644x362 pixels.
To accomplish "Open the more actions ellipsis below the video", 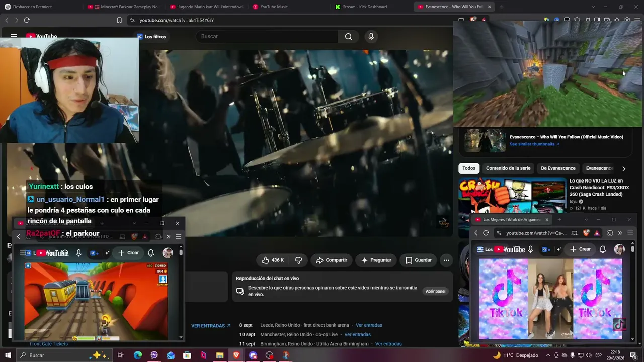I will [446, 260].
